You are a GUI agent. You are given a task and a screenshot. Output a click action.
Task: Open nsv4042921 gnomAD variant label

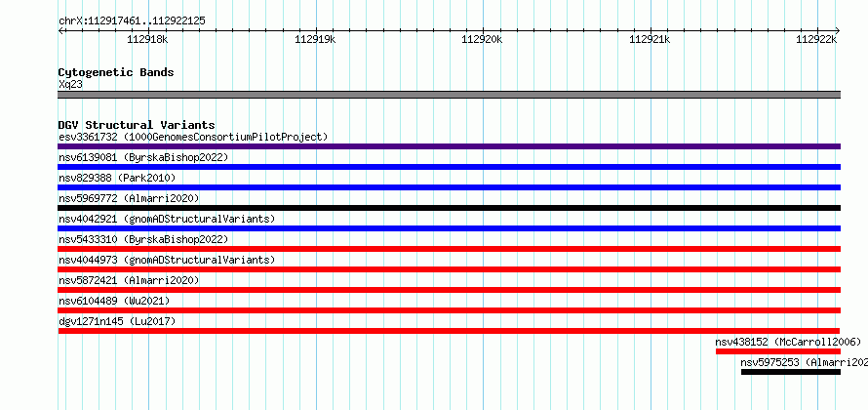coord(167,219)
